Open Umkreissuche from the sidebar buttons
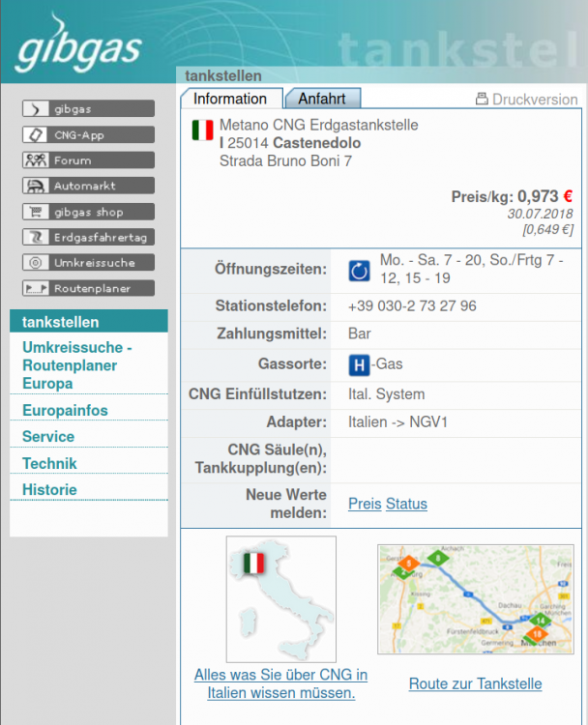588x725 pixels. (x=88, y=263)
